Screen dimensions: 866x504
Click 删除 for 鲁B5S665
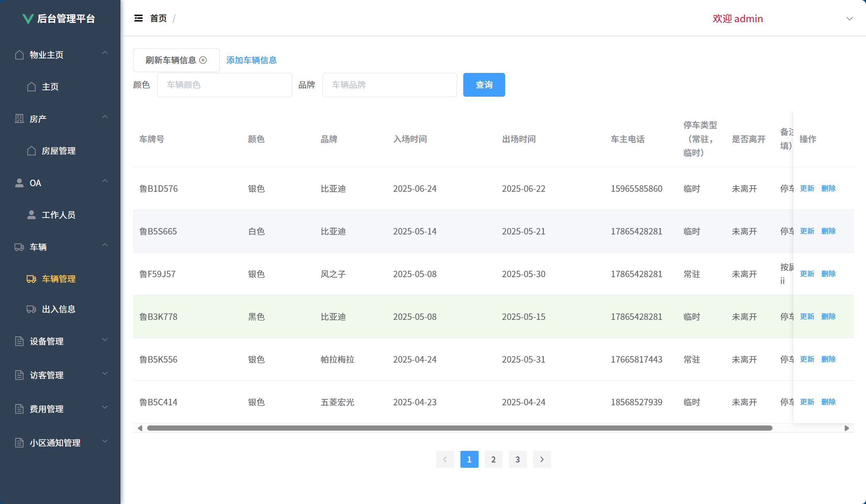pos(829,231)
